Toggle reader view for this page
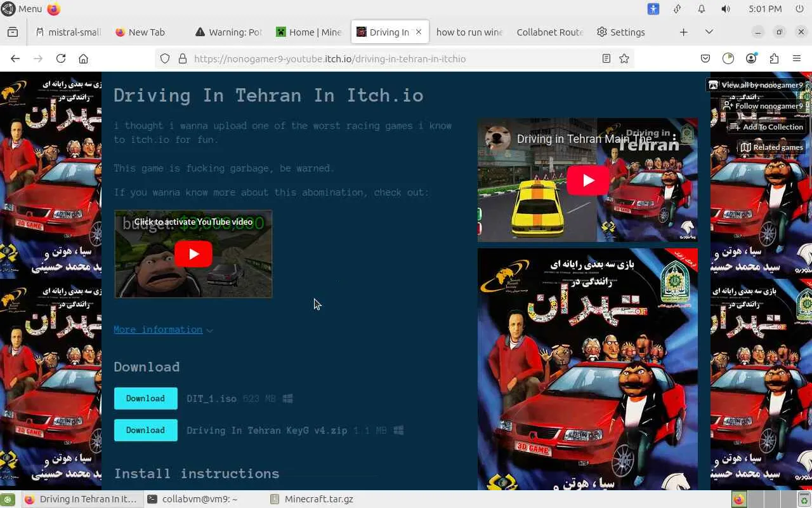 [606, 58]
